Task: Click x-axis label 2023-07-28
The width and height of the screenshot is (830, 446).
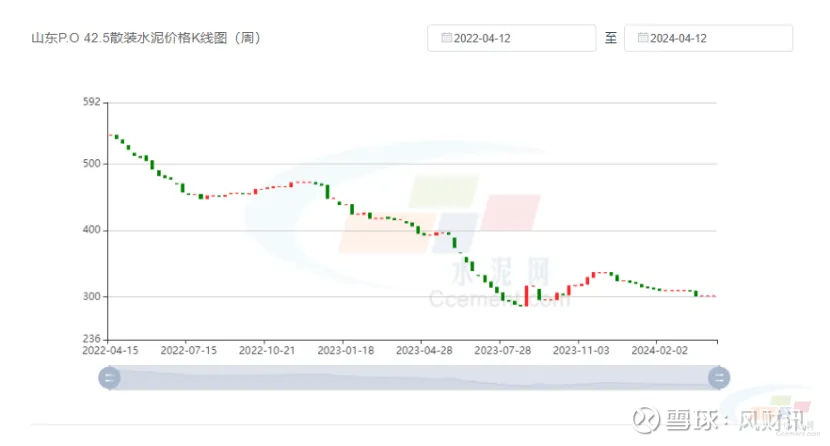Action: pyautogui.click(x=502, y=351)
